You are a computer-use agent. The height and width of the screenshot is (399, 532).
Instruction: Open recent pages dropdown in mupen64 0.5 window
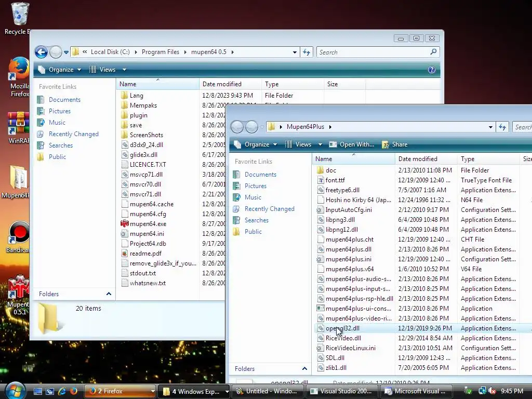click(66, 52)
